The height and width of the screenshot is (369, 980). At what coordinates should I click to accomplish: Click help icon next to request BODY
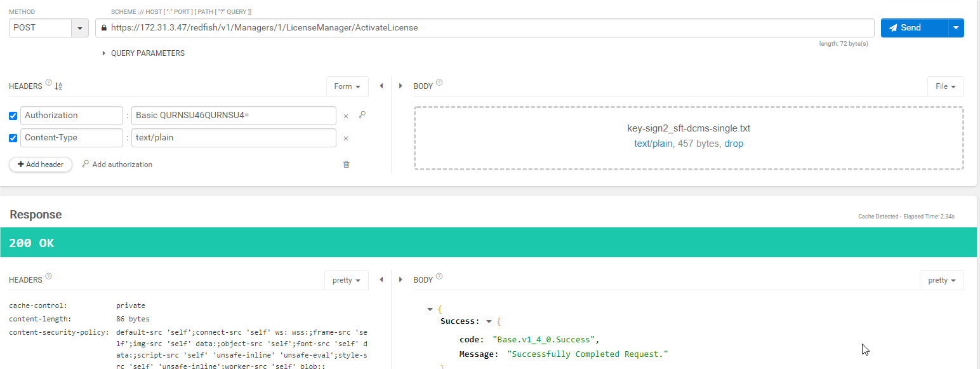[x=439, y=83]
